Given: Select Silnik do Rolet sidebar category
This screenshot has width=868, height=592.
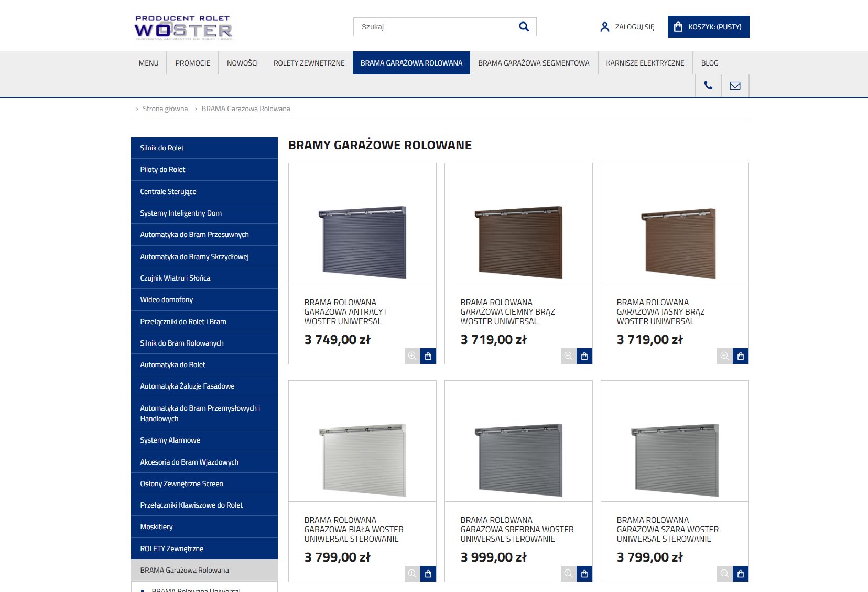Looking at the screenshot, I should [x=162, y=148].
